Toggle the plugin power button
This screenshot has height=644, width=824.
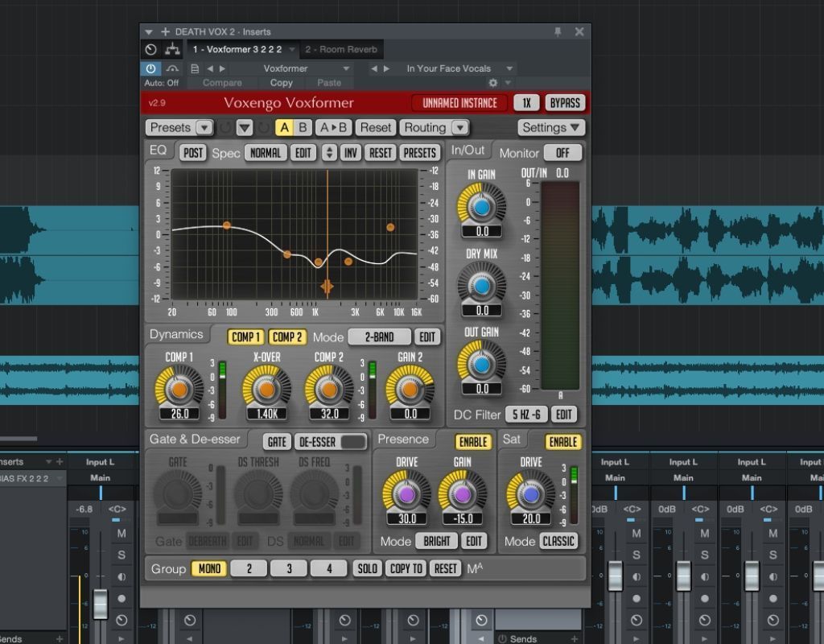(150, 68)
